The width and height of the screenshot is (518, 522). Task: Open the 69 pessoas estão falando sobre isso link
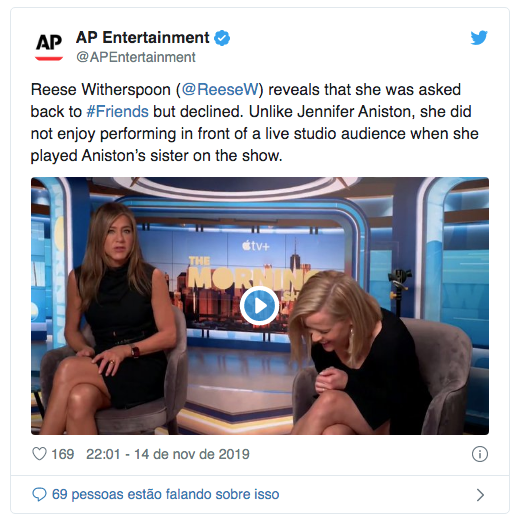(x=166, y=494)
